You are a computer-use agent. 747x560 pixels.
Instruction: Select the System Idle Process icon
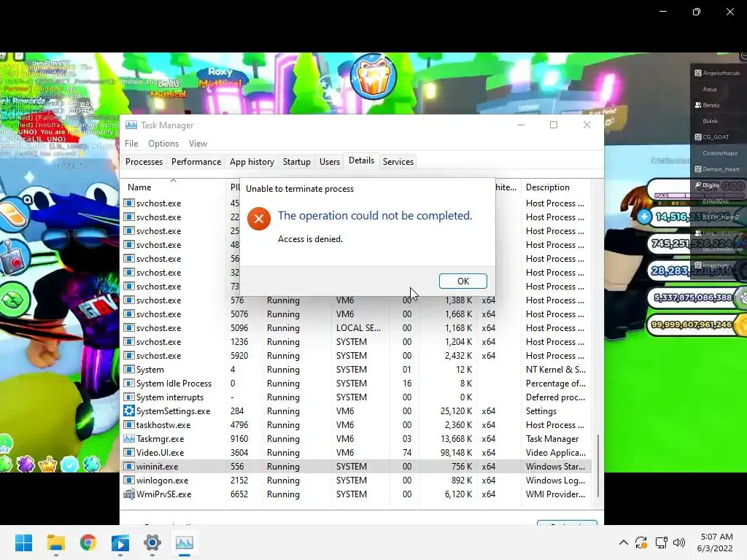pyautogui.click(x=128, y=384)
